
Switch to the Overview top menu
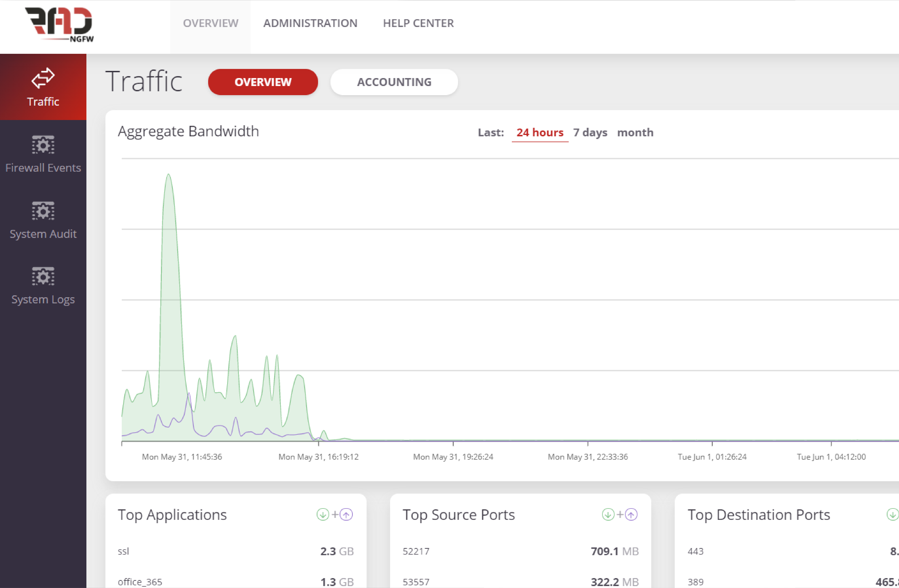tap(210, 23)
